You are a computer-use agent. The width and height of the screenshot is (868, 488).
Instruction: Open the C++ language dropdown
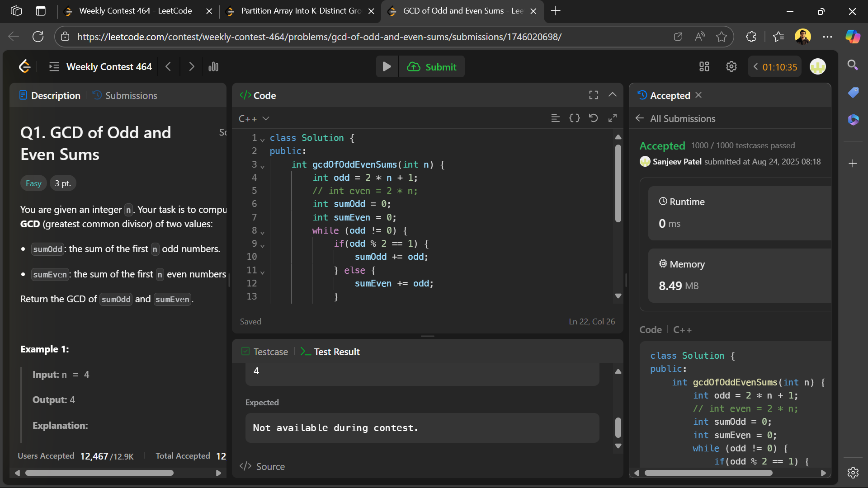click(x=254, y=118)
